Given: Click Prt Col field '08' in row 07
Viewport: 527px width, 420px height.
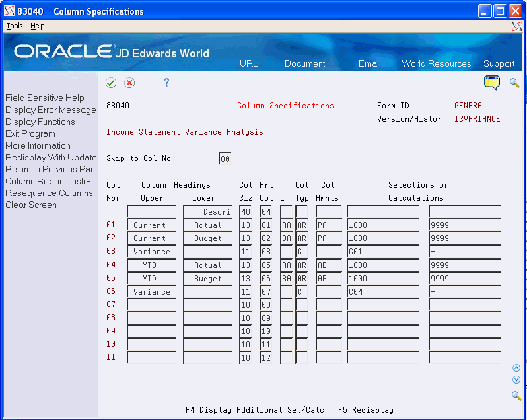Looking at the screenshot, I should (x=266, y=304).
